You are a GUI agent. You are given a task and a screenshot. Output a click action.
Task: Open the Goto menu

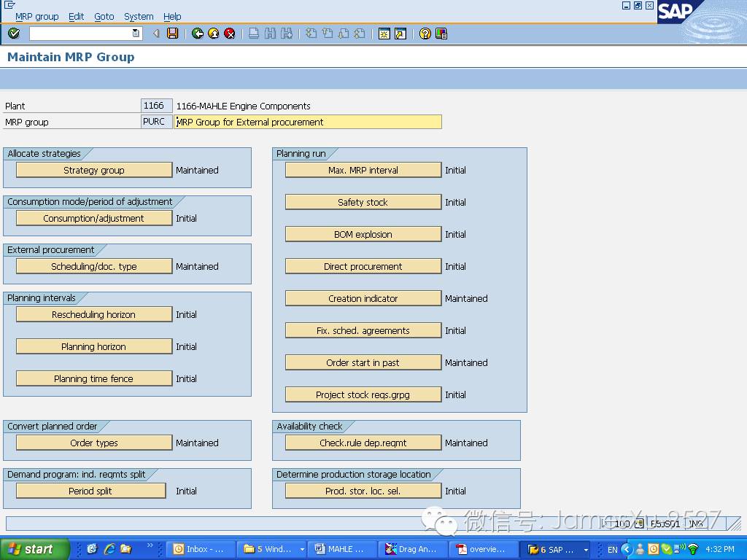coord(104,17)
